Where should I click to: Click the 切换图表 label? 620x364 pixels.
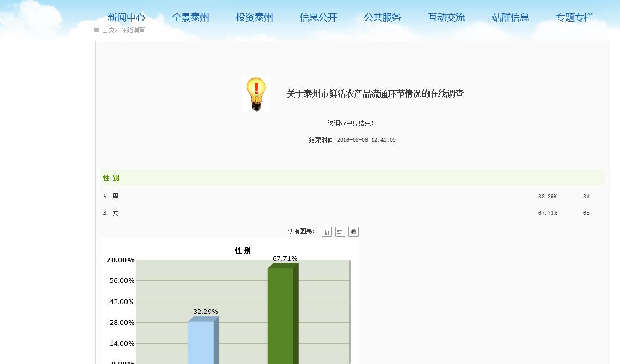(301, 231)
